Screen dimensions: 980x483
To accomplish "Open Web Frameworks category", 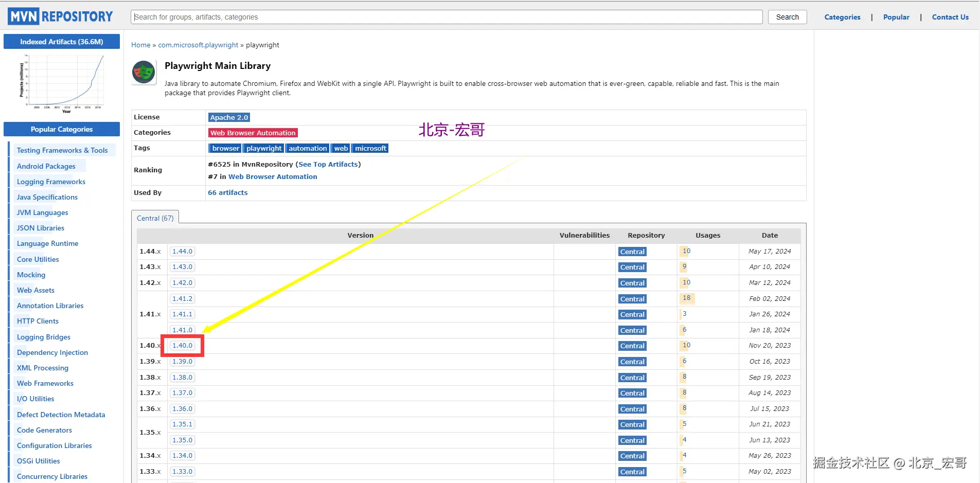I will (x=45, y=383).
